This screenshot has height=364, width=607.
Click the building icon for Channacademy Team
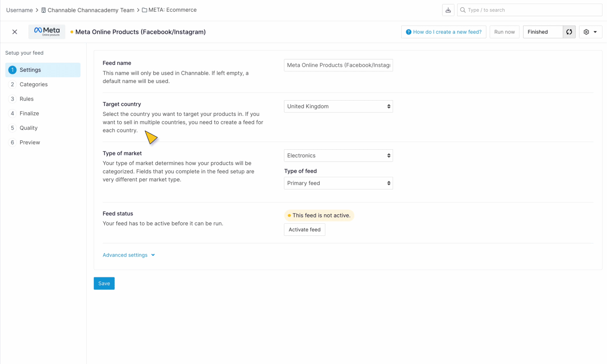44,10
